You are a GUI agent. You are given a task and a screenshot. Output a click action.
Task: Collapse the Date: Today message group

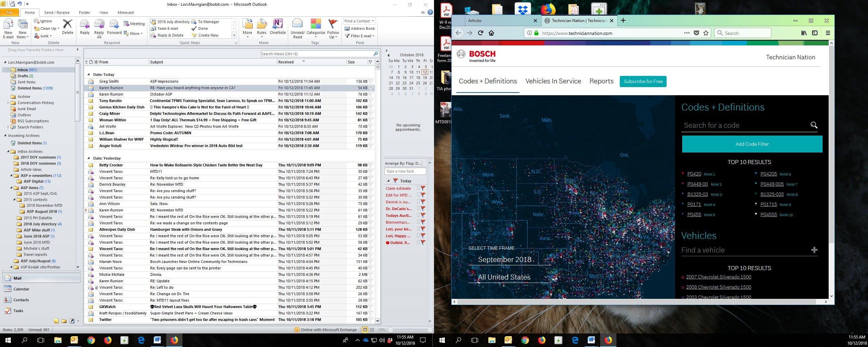[x=89, y=75]
